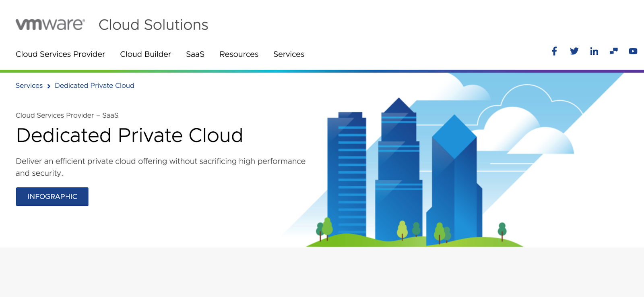Viewport: 644px width, 297px height.
Task: Open the VMware blog icon link
Action: (614, 51)
